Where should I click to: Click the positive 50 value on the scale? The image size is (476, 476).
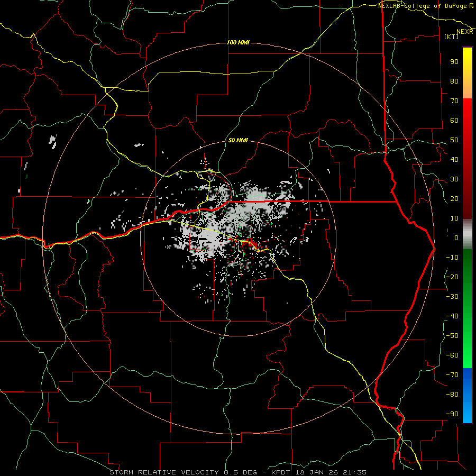pyautogui.click(x=454, y=140)
